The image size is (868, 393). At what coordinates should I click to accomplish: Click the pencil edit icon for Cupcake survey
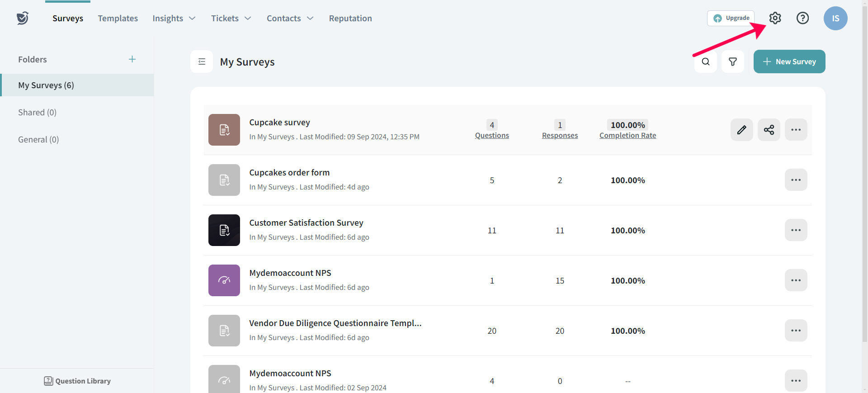(x=741, y=130)
